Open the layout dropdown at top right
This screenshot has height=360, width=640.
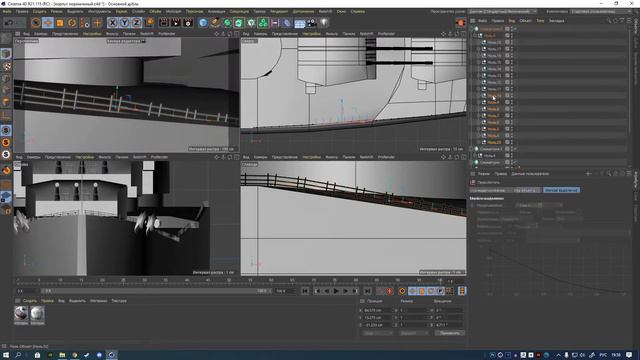point(601,11)
